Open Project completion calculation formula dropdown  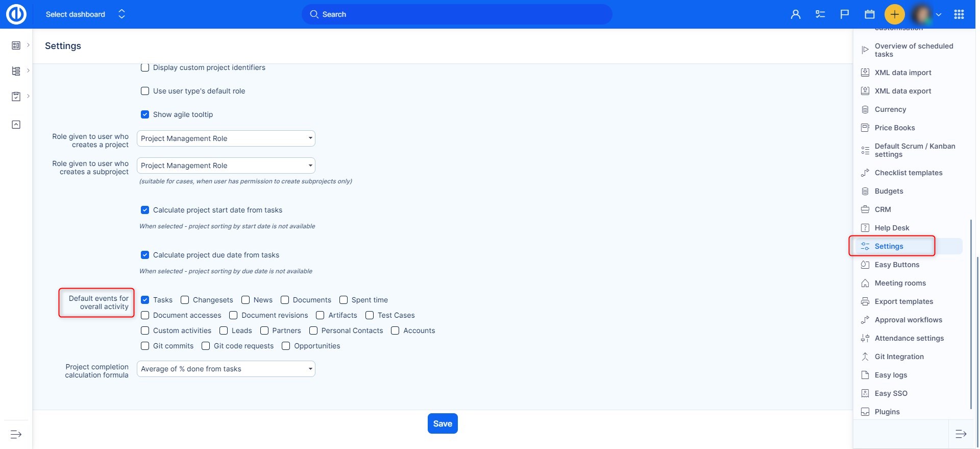pos(226,369)
